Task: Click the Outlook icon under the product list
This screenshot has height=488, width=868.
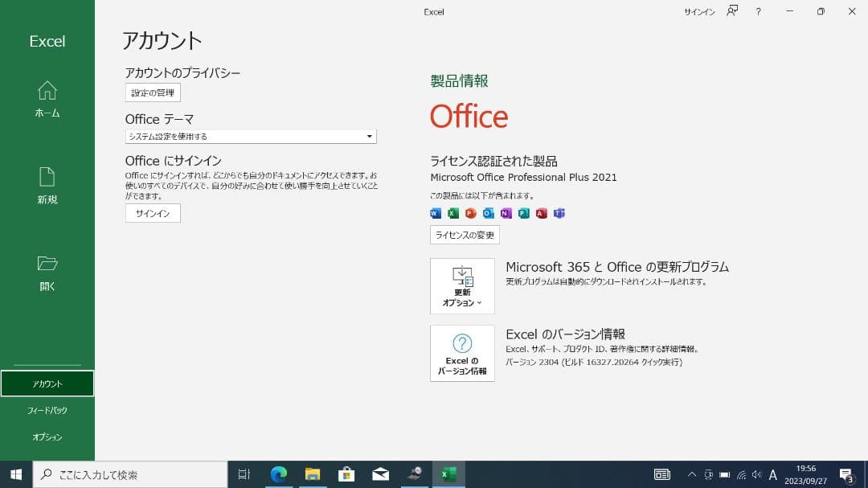Action: tap(487, 213)
